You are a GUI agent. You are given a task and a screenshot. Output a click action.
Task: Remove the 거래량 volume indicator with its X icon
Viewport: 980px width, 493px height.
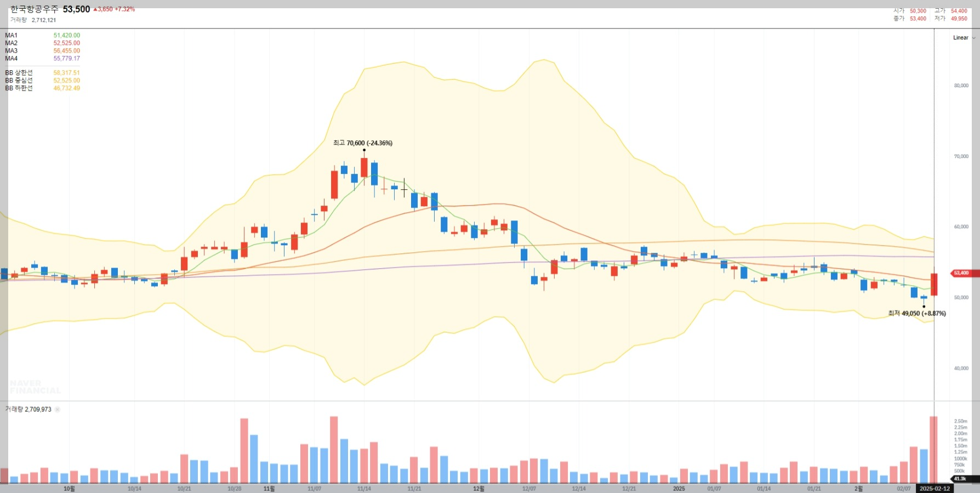point(57,410)
